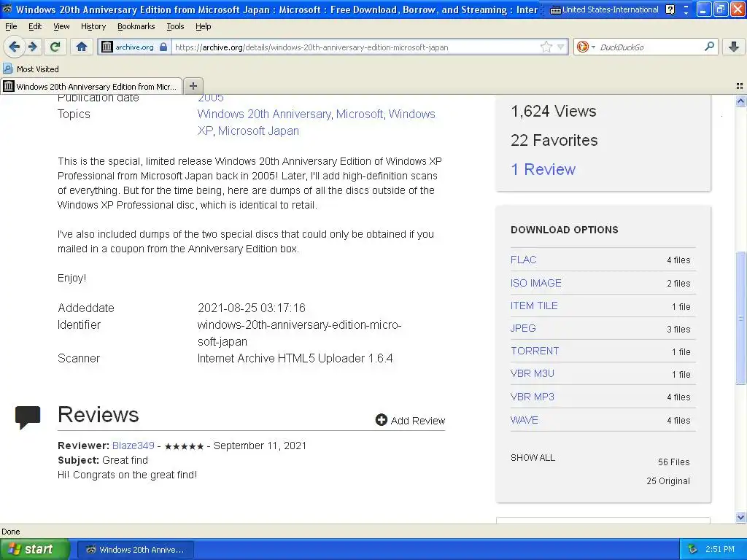The width and height of the screenshot is (747, 560).
Task: Click the system tray safely remove icon
Action: point(693,549)
